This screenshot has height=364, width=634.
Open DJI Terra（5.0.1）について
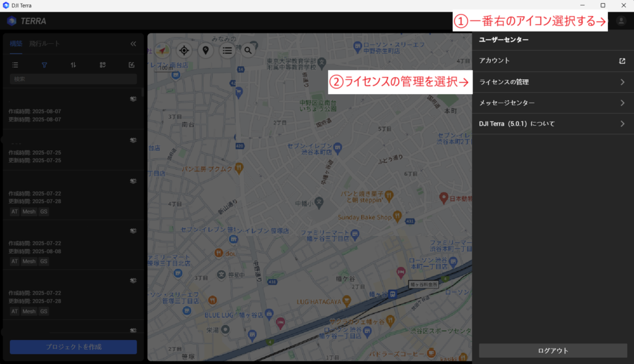pos(552,124)
